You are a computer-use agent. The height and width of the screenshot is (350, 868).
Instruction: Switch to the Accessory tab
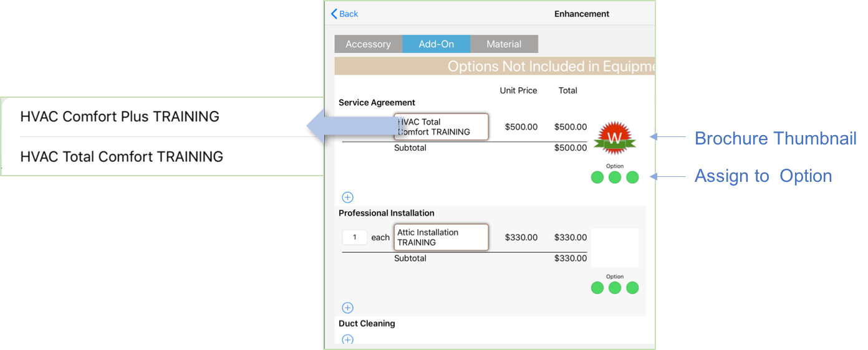click(x=369, y=44)
